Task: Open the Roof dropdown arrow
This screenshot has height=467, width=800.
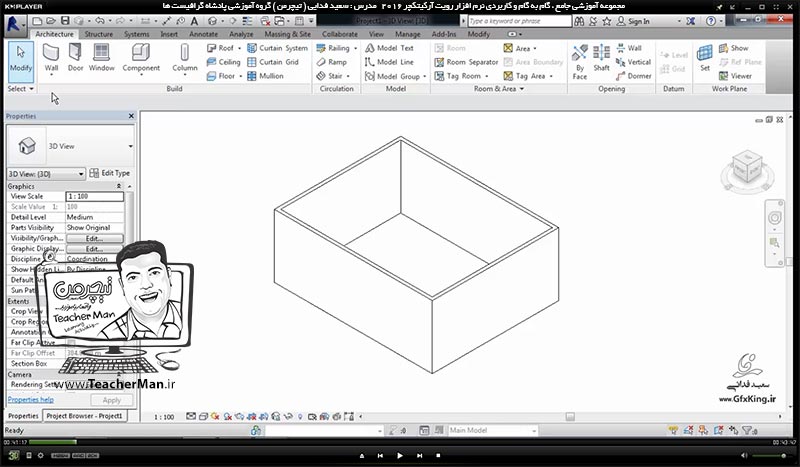Action: click(x=239, y=48)
